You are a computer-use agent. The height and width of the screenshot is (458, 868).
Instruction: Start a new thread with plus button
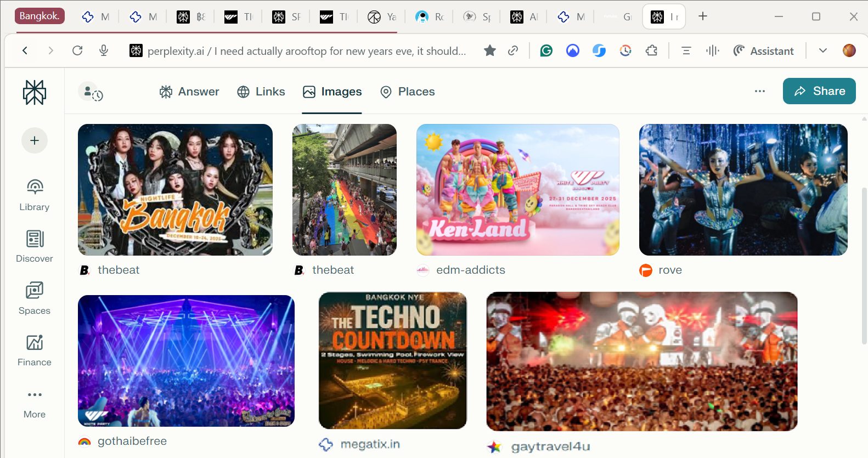35,140
